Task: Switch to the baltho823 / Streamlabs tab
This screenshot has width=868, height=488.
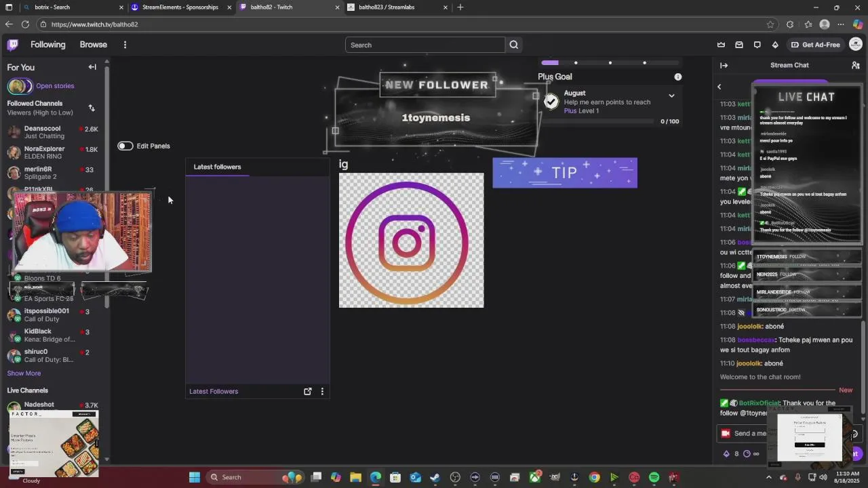Action: 397,7
